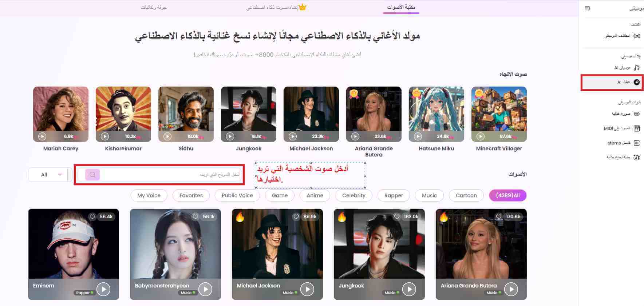Click the Rapper # tag on Eminem card
The height and width of the screenshot is (306, 644).
84,293
